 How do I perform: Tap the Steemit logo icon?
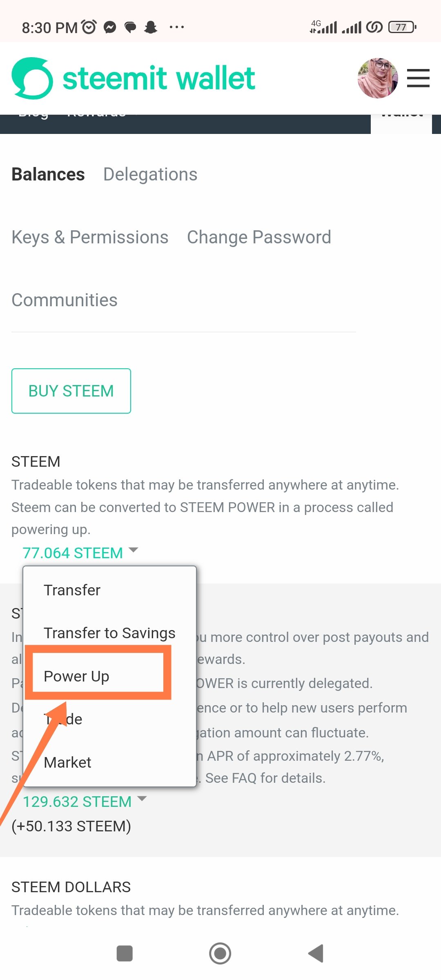pyautogui.click(x=32, y=78)
